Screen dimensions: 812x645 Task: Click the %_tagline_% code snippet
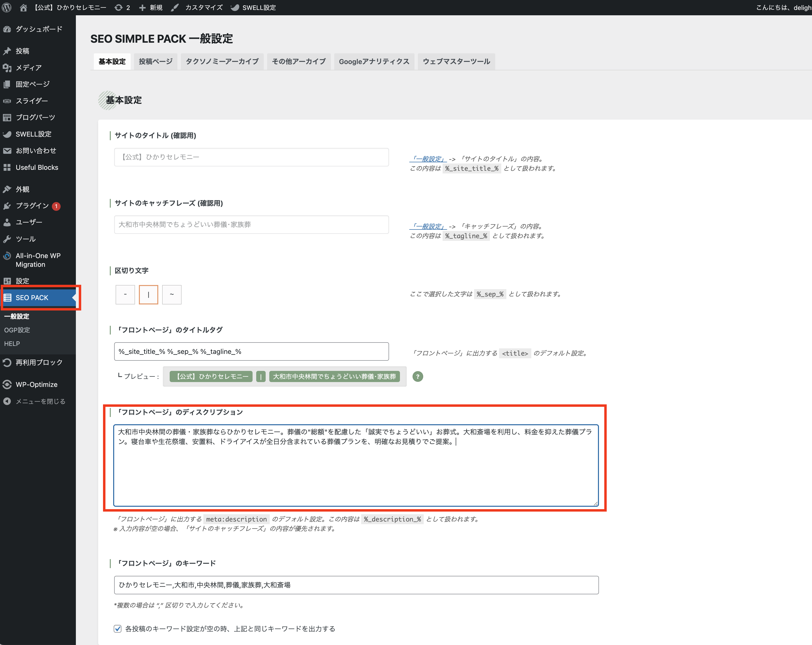point(466,236)
